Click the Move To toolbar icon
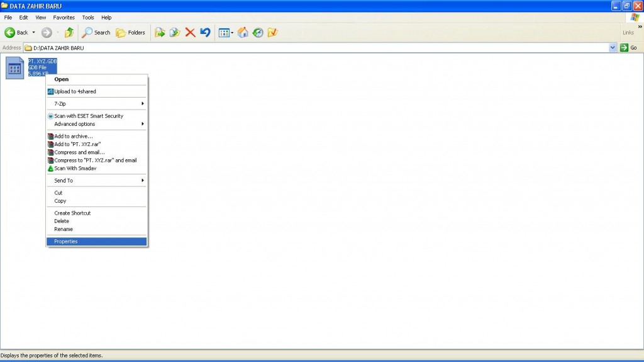Viewport: 644px width, 362px height. (160, 33)
